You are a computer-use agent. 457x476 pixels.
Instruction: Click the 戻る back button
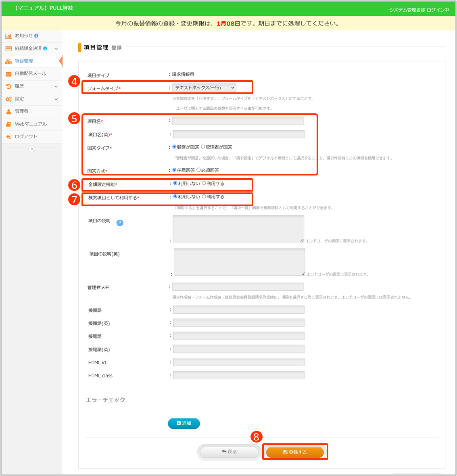(229, 452)
